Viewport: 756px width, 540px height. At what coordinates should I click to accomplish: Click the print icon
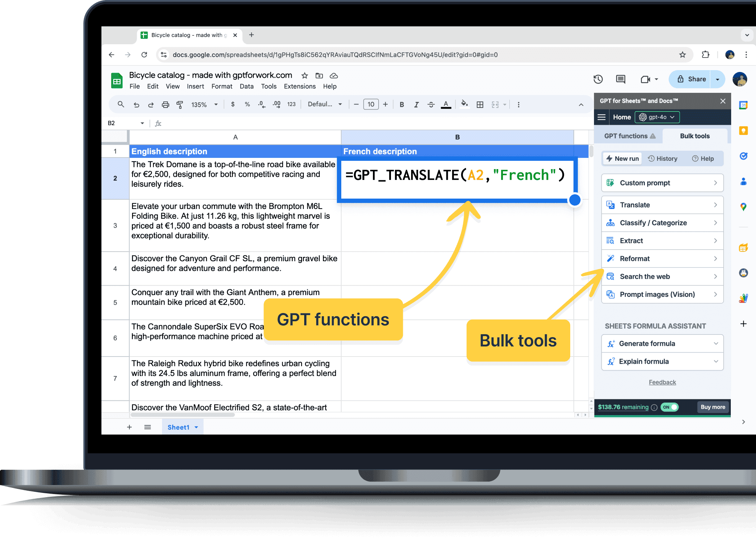tap(165, 105)
